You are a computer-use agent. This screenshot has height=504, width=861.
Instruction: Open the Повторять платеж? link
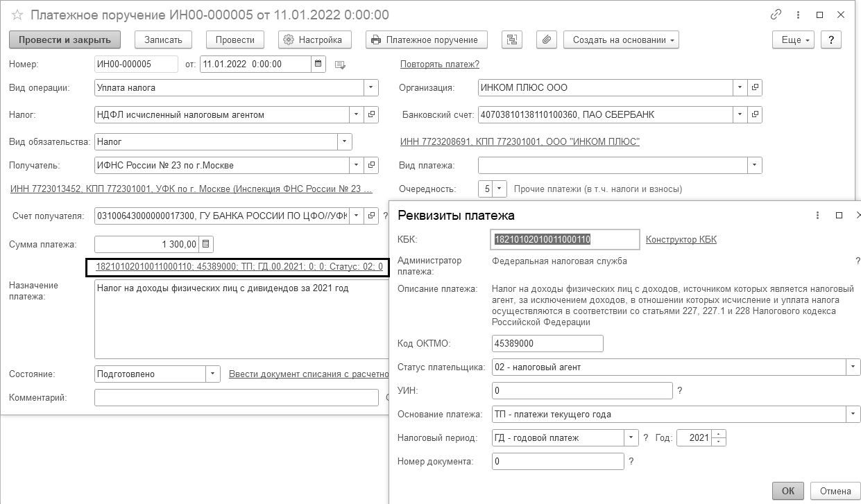(x=440, y=64)
